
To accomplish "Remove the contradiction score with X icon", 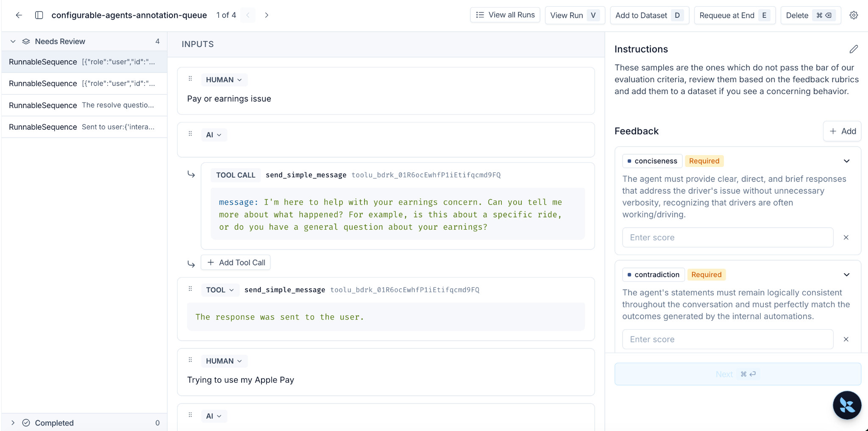I will [x=846, y=339].
